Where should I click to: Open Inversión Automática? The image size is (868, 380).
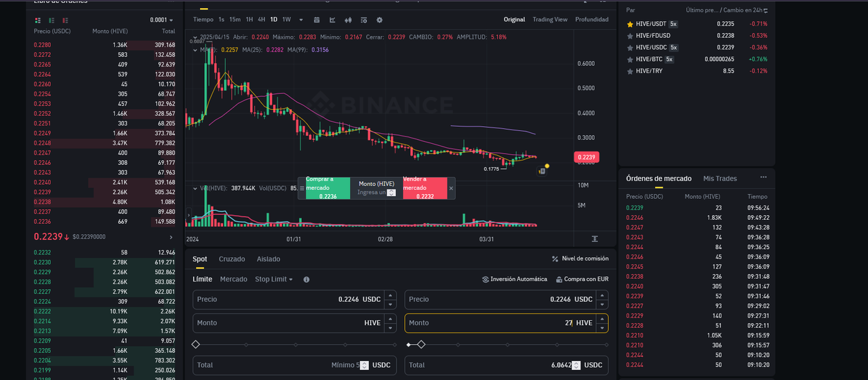click(x=515, y=280)
